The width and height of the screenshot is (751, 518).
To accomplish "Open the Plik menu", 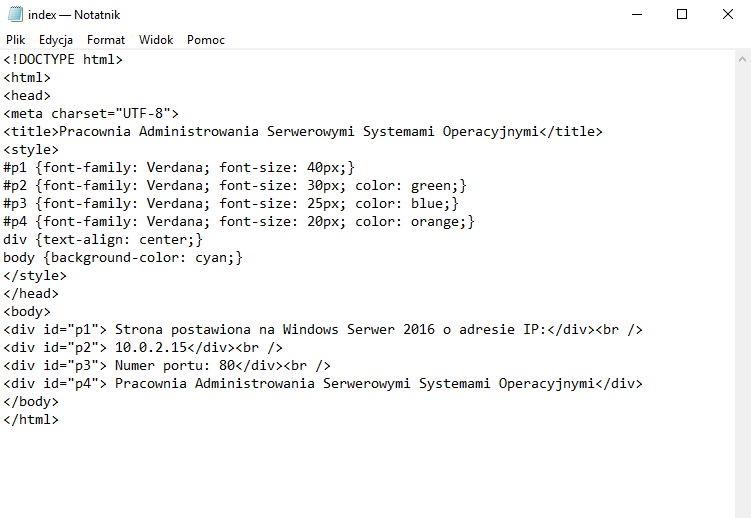I will 15,40.
